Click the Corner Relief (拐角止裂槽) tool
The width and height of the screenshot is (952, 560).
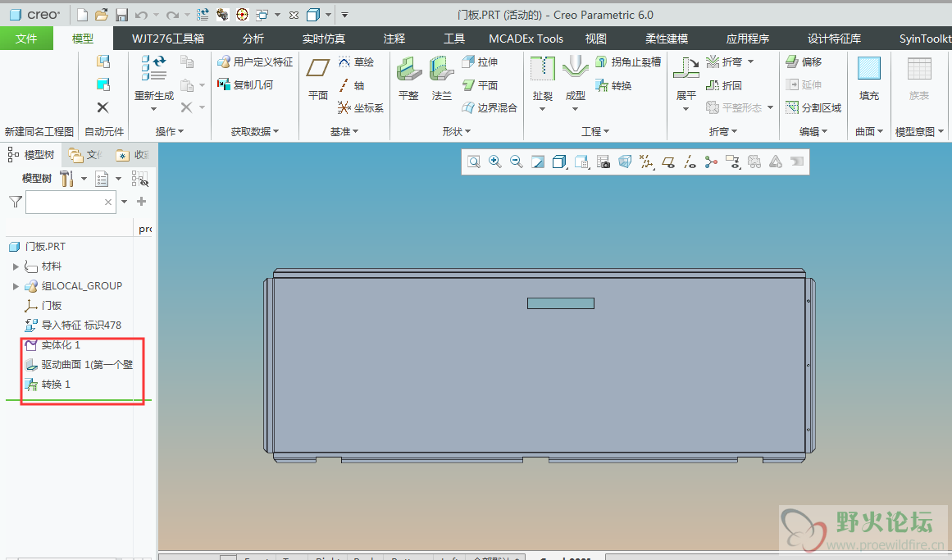[628, 61]
